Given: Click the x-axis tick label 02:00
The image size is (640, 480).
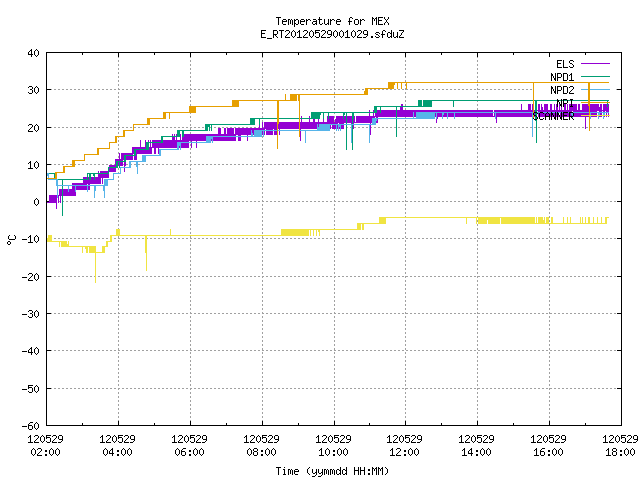Looking at the screenshot, I should [x=45, y=452].
